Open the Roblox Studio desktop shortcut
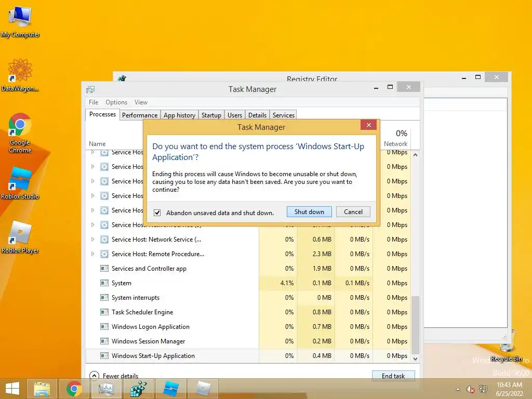 click(x=20, y=183)
